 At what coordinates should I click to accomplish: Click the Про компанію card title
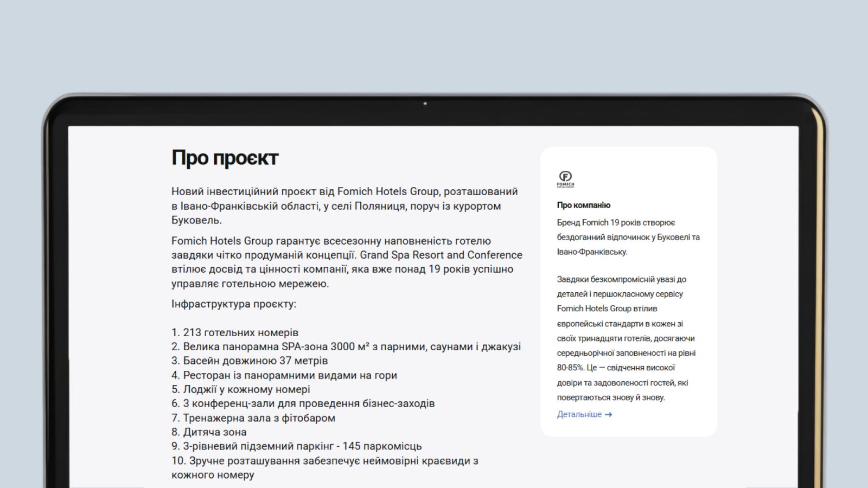point(583,205)
